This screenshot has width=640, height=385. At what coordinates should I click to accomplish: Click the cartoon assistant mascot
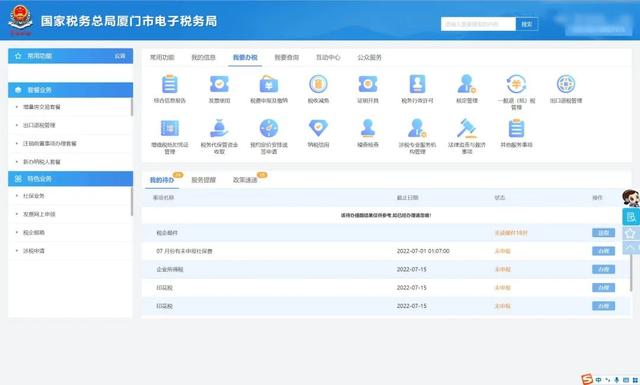[x=631, y=198]
